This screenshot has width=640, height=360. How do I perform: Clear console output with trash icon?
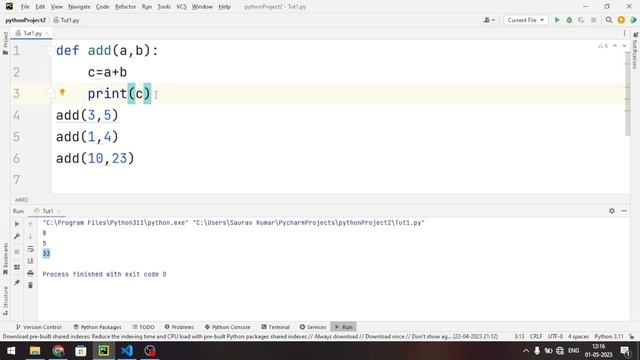30,285
